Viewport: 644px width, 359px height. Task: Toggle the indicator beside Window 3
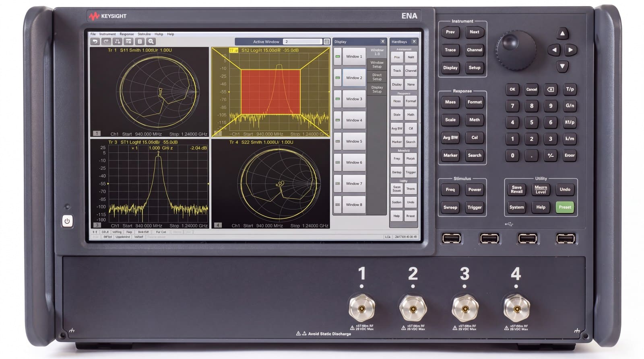tap(338, 99)
